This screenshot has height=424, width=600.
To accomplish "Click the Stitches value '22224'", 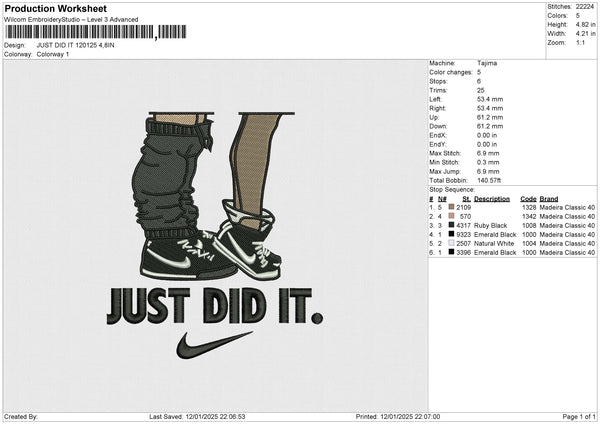I will click(x=585, y=7).
